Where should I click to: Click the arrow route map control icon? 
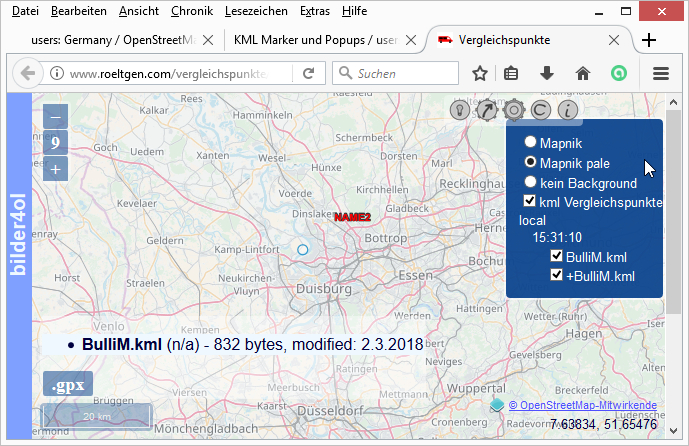click(487, 110)
